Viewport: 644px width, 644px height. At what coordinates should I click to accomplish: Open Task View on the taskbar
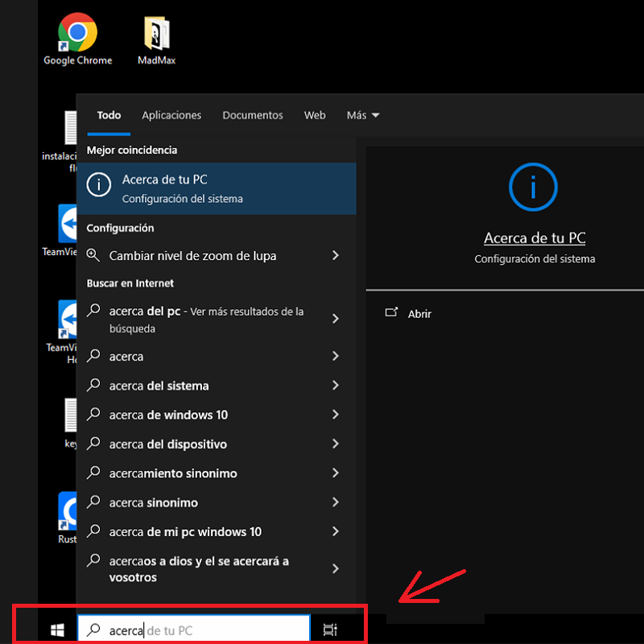[x=330, y=630]
